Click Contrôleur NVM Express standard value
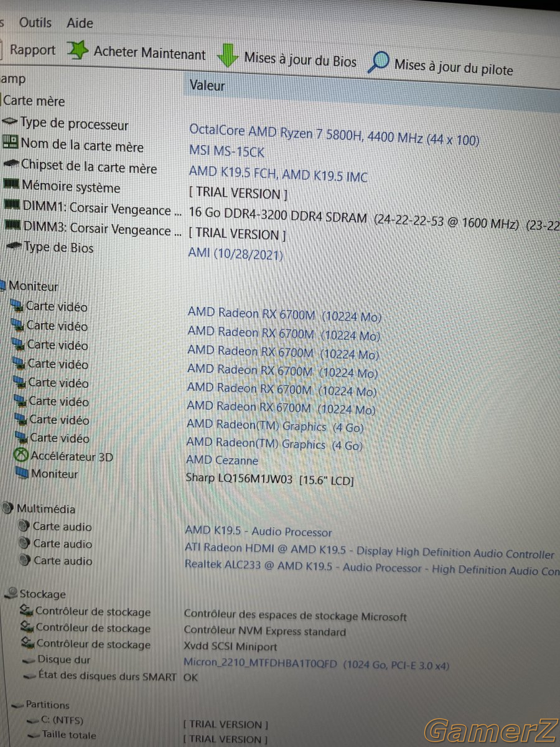Screen dimensions: 560x747 tap(264, 632)
